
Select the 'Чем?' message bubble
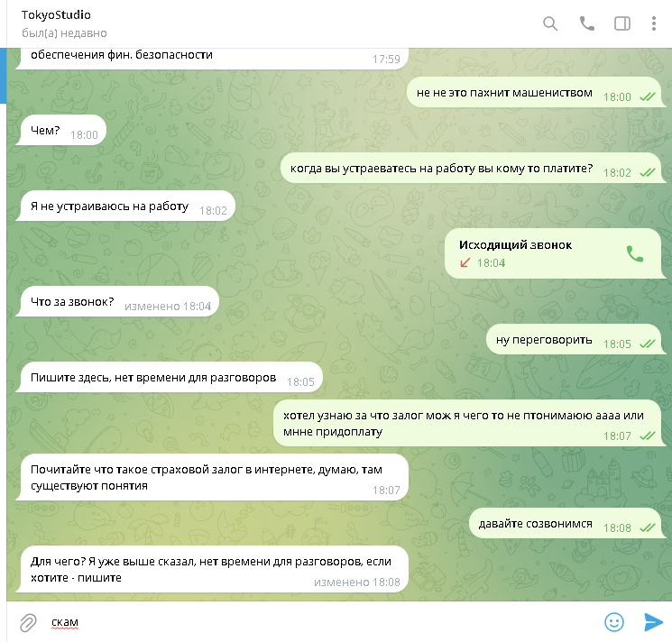click(61, 130)
